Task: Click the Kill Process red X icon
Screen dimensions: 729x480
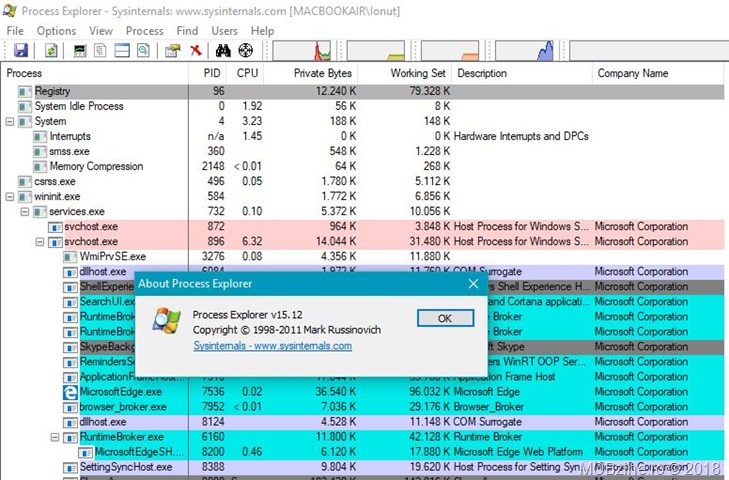Action: (195, 50)
